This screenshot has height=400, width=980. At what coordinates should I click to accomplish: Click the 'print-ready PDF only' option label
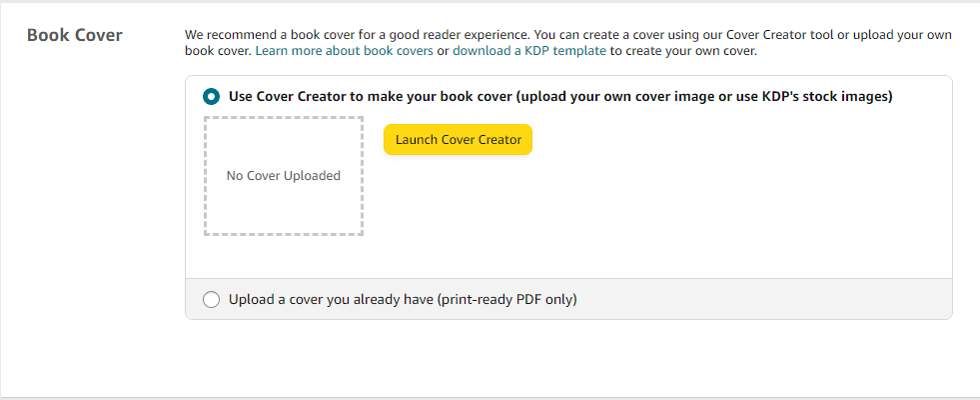coord(403,300)
